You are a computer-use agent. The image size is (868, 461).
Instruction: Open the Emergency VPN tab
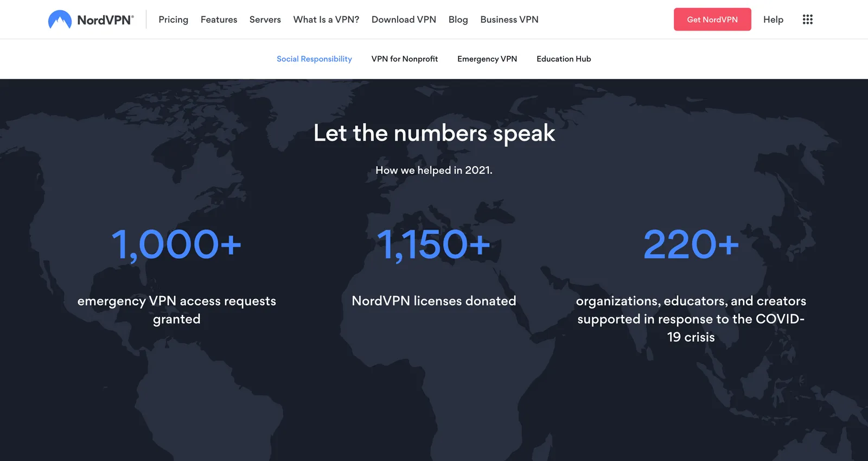[487, 59]
